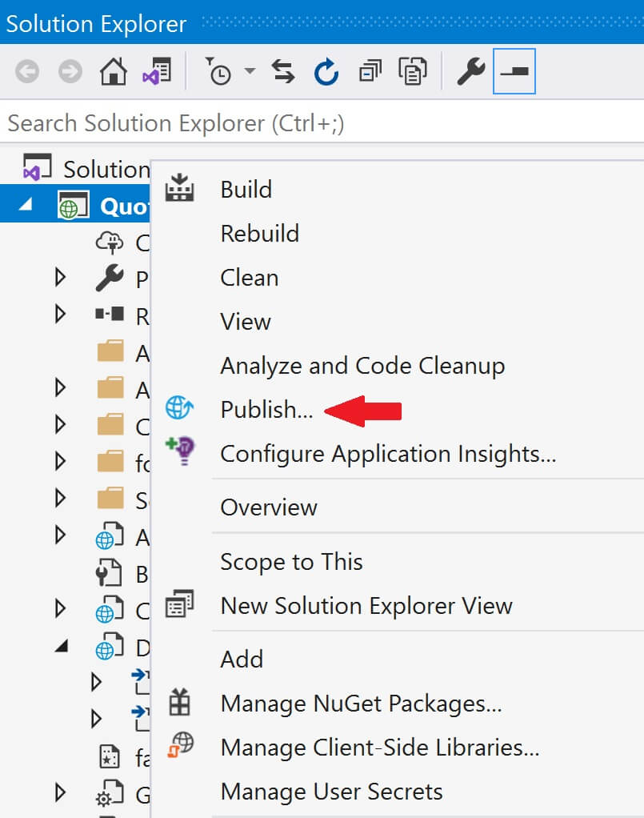Select Manage User Secrets
This screenshot has width=644, height=818.
tap(330, 791)
